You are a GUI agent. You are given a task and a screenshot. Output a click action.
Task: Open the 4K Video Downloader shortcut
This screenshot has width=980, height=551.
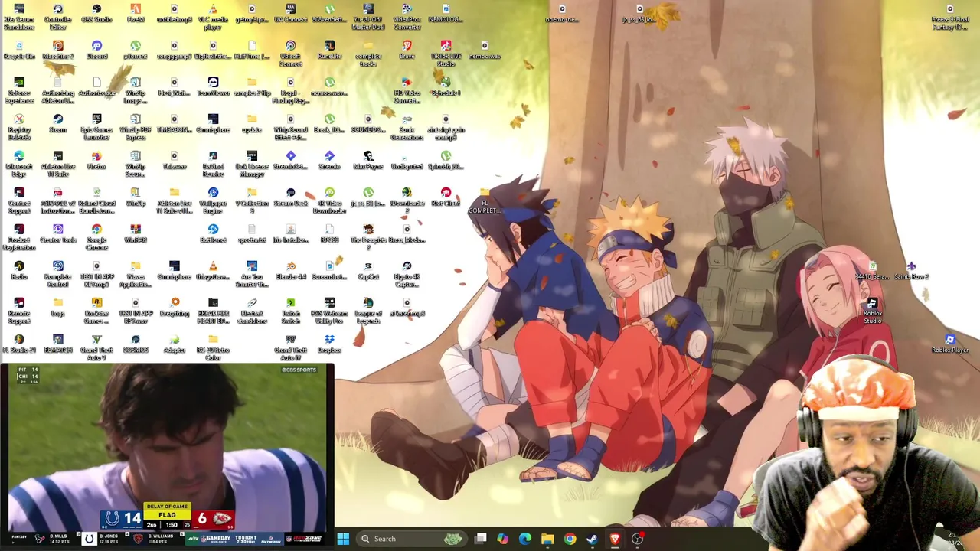pyautogui.click(x=329, y=201)
